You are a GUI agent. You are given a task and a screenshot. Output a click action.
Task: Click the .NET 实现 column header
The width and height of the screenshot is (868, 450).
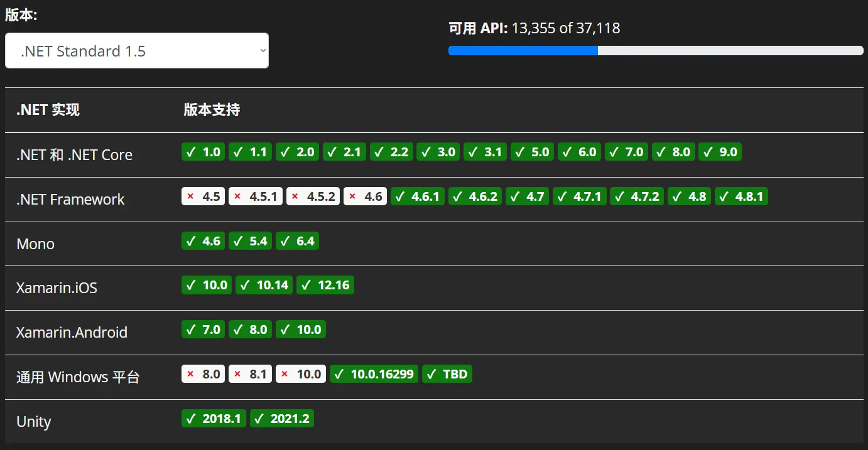coord(48,110)
